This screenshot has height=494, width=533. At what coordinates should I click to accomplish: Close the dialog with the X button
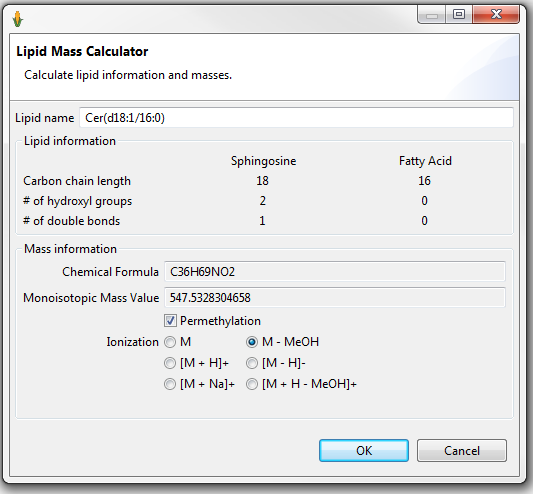(496, 15)
